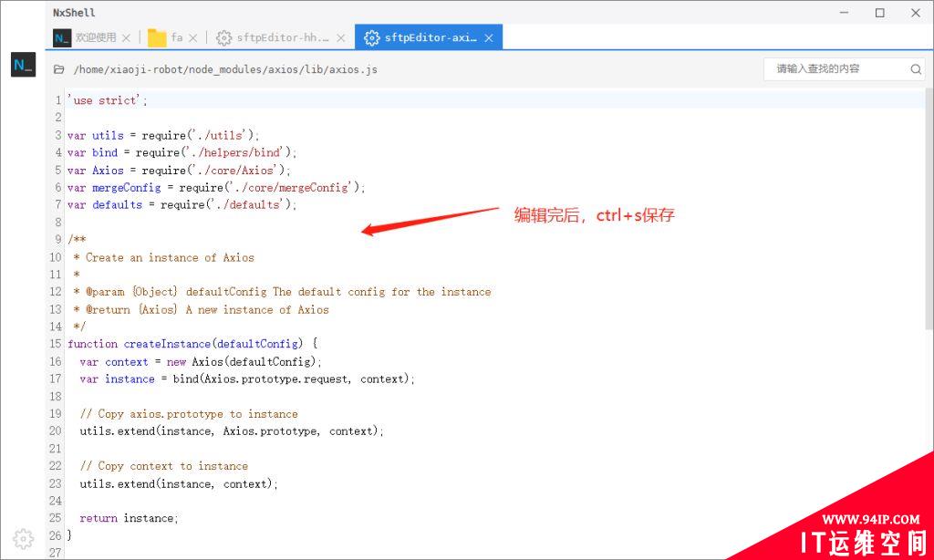Click the gear icon on sftpEditor-axi tab

tap(372, 37)
